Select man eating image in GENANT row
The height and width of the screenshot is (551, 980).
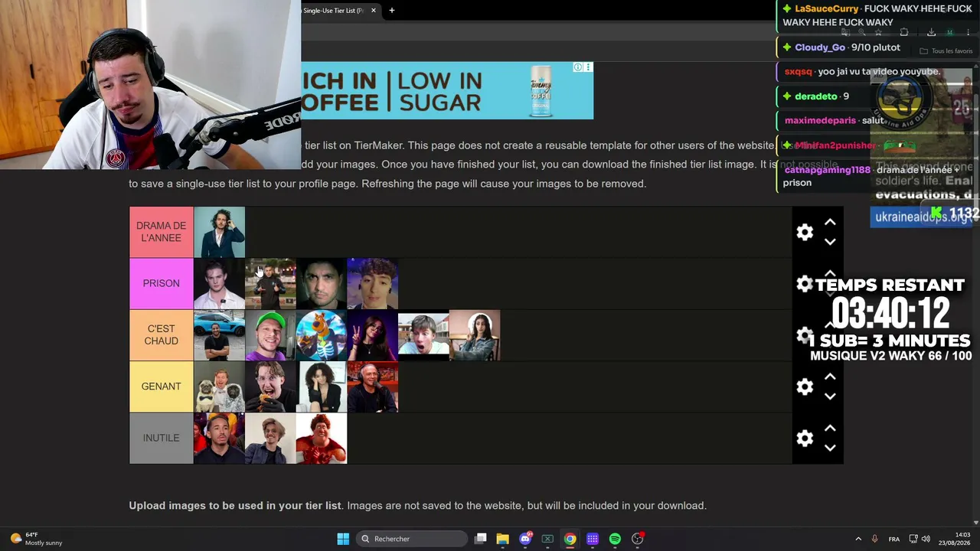270,386
